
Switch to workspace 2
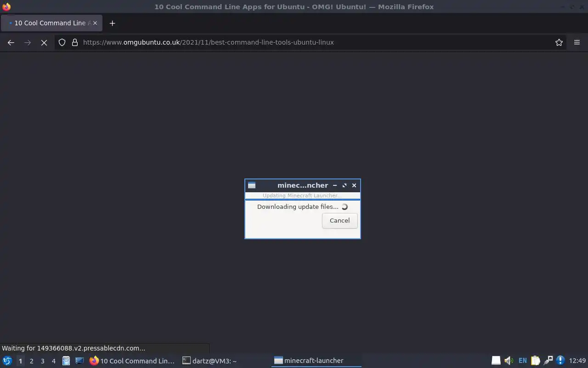(31, 361)
